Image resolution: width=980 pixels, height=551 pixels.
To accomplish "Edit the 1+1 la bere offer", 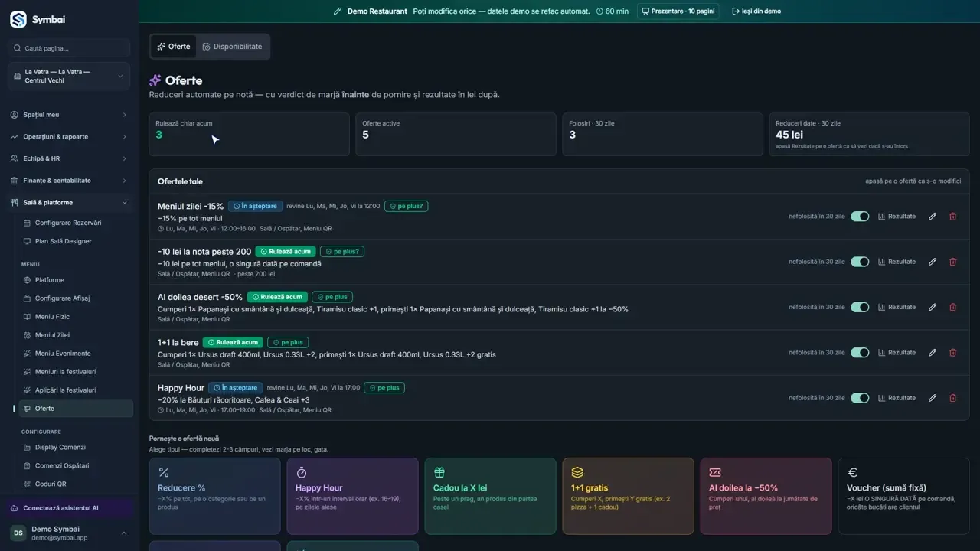I will pyautogui.click(x=933, y=353).
